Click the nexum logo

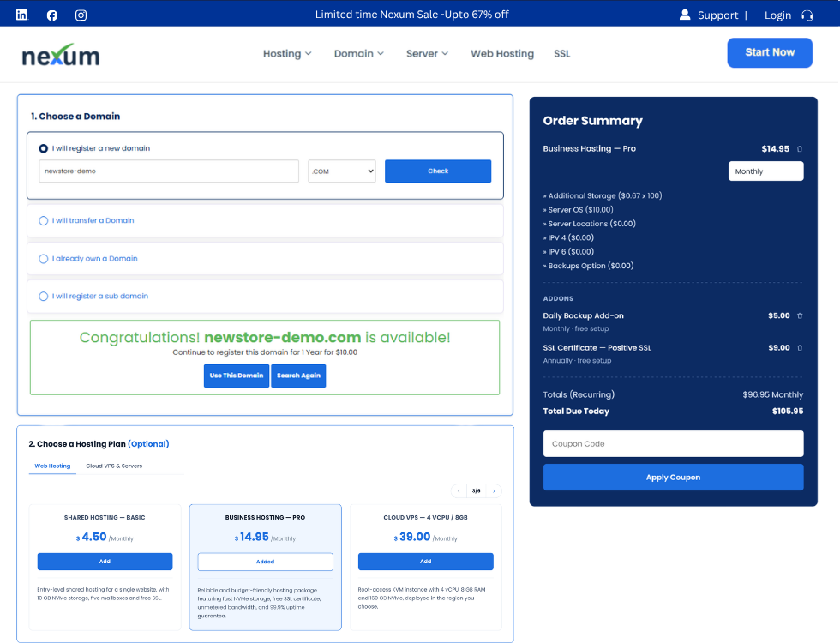(x=61, y=55)
